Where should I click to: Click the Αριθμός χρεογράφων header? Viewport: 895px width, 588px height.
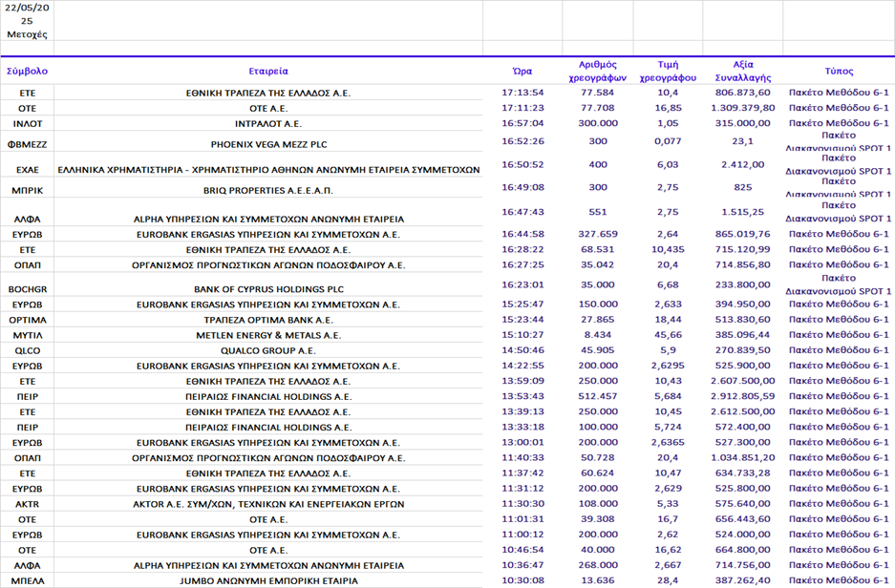[x=598, y=72]
